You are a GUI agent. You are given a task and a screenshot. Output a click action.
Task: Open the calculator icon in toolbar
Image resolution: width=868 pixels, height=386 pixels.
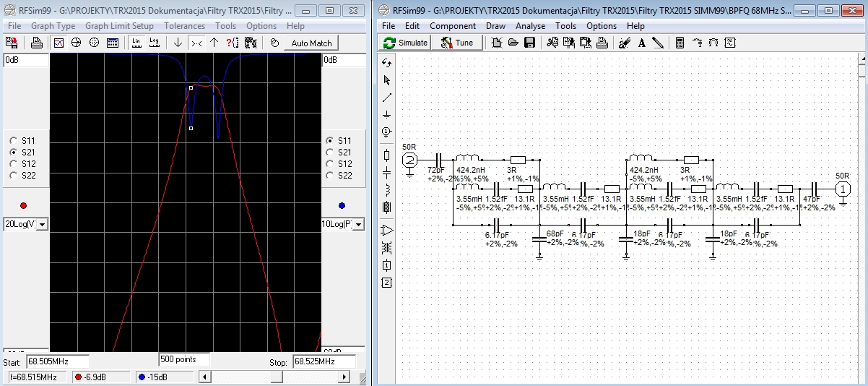(x=680, y=43)
